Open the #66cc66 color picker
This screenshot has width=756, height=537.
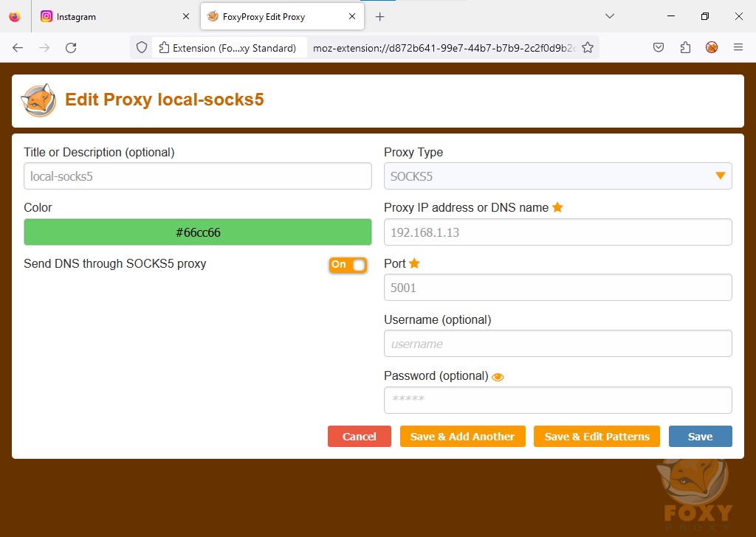click(198, 232)
